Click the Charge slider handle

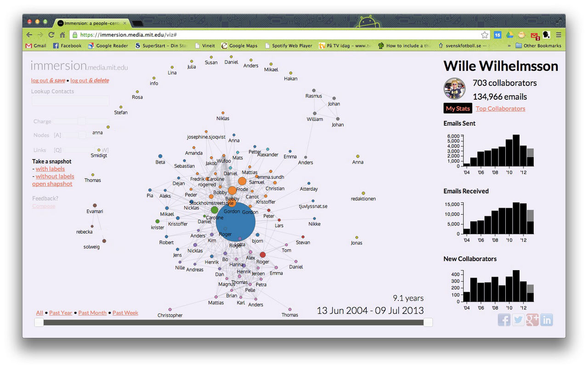[81, 121]
